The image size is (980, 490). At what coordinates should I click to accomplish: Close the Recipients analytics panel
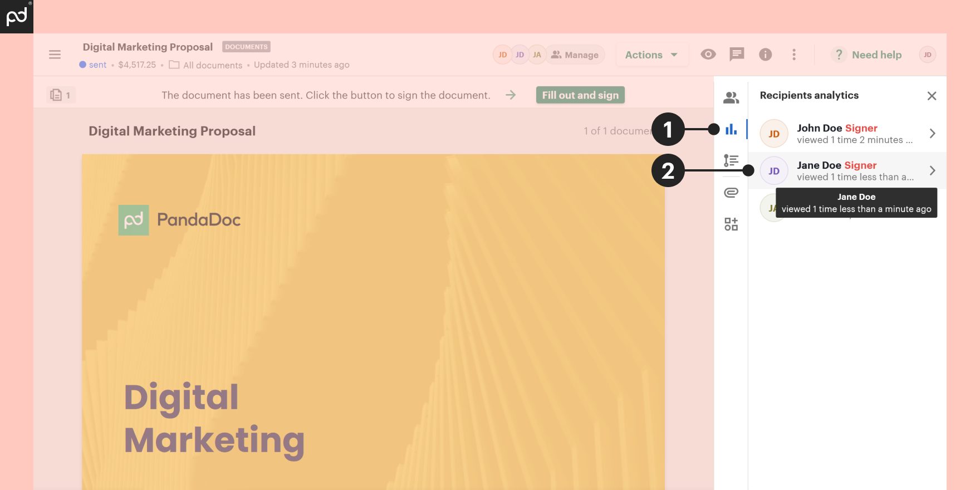[932, 96]
